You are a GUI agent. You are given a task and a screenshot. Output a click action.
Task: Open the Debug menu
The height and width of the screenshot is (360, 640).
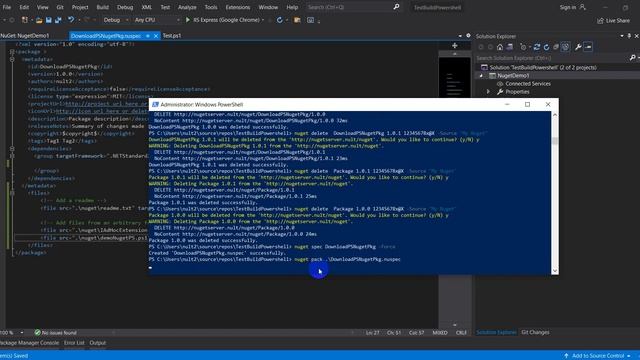125,7
